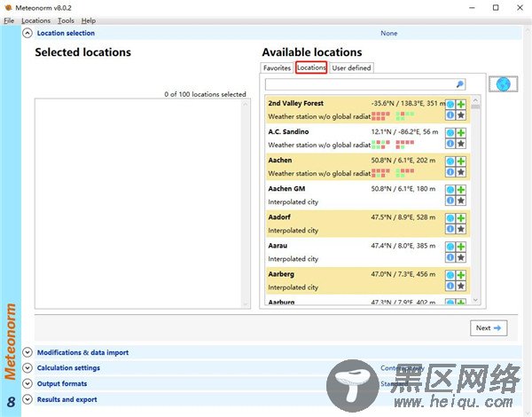Select the Aachen GM location name
This screenshot has width=532, height=417.
[x=286, y=188]
